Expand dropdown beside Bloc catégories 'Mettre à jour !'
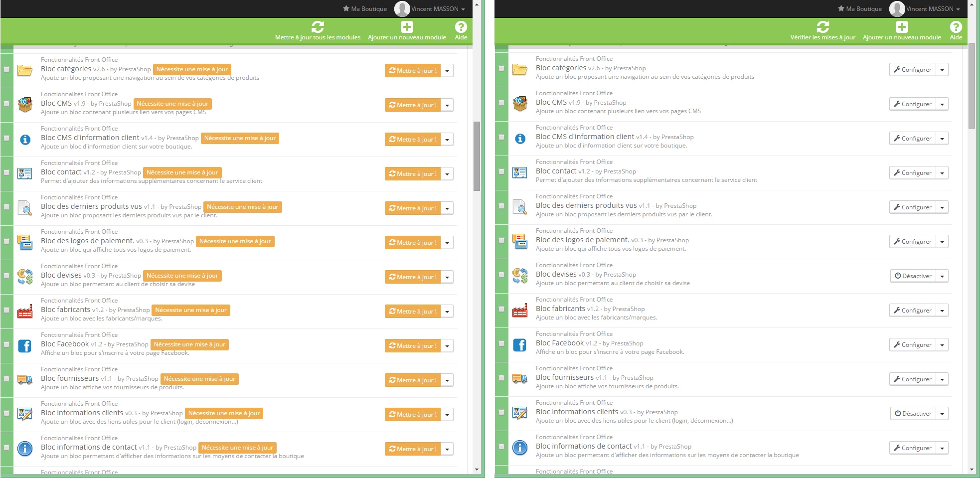Image resolution: width=980 pixels, height=478 pixels. [x=447, y=71]
